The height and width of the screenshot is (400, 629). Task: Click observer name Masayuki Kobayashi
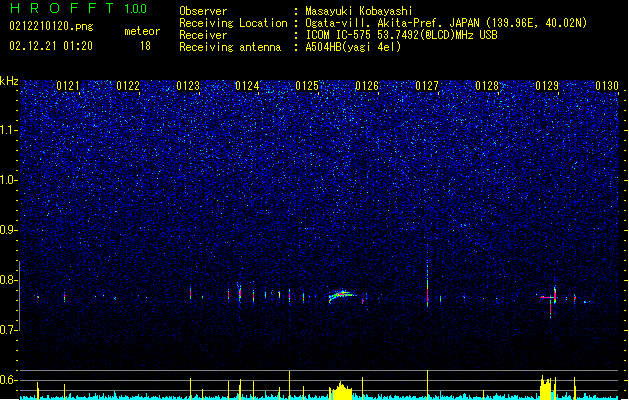(359, 11)
